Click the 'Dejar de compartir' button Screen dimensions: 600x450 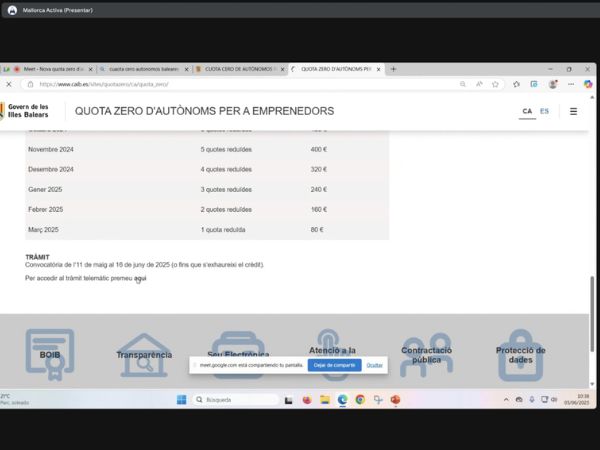[x=335, y=365]
